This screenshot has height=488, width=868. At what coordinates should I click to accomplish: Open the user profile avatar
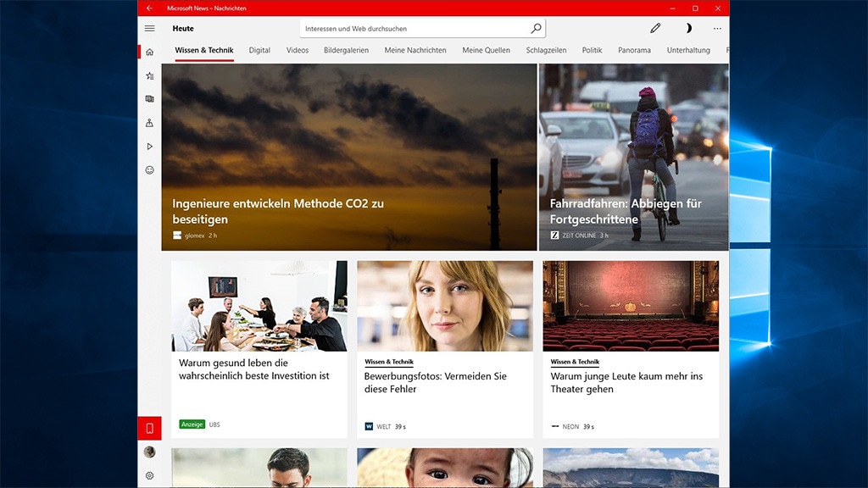pos(150,452)
